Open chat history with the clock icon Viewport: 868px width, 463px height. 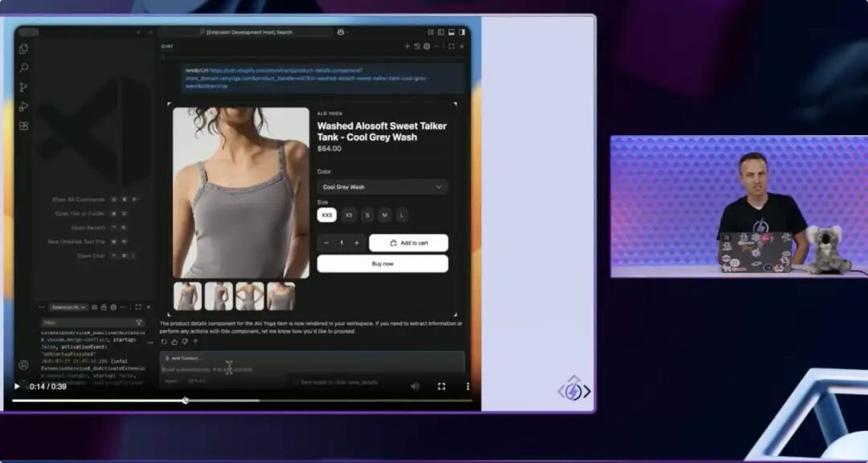pyautogui.click(x=417, y=47)
